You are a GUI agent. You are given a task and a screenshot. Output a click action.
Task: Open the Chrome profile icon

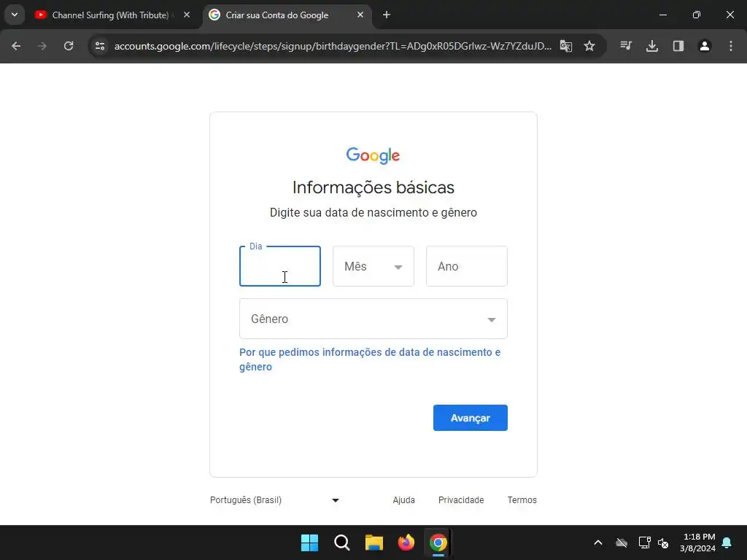click(x=705, y=46)
